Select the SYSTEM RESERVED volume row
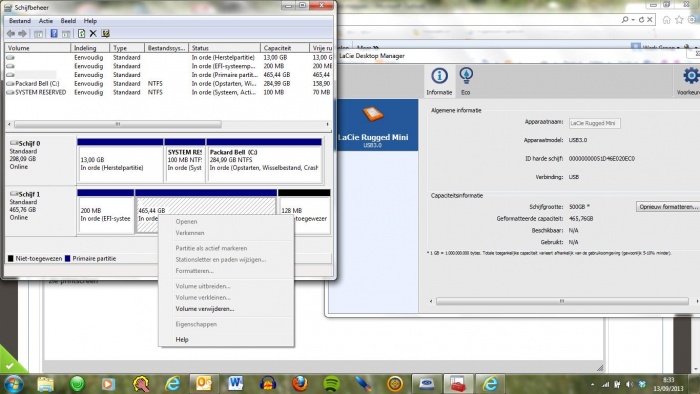The width and height of the screenshot is (700, 394). 169,92
